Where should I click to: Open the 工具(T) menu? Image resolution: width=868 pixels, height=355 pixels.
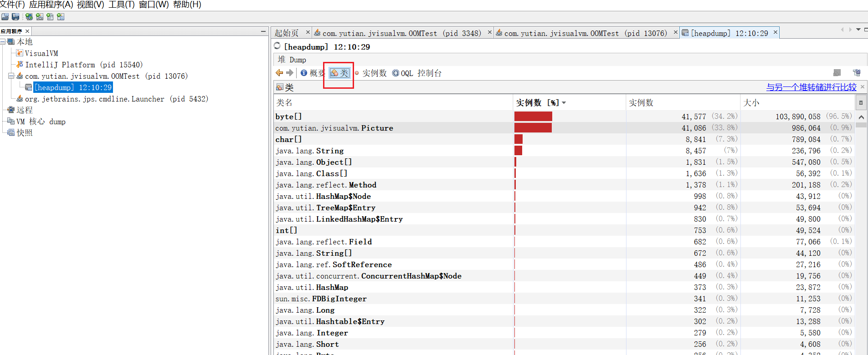[x=121, y=5]
